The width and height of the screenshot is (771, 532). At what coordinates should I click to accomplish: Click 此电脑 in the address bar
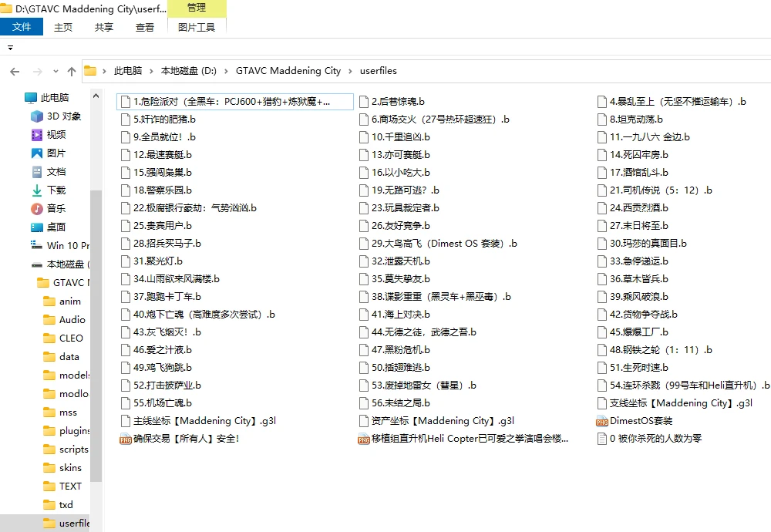(x=128, y=71)
